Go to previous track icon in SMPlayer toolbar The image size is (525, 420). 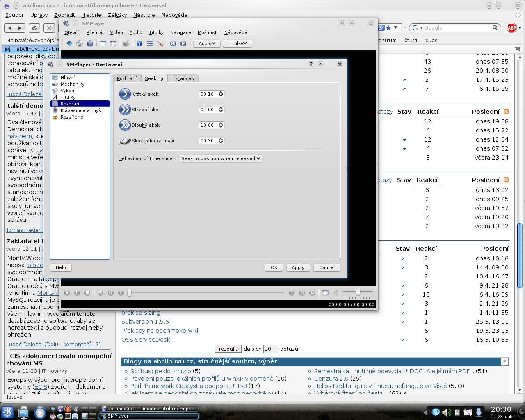(x=173, y=43)
